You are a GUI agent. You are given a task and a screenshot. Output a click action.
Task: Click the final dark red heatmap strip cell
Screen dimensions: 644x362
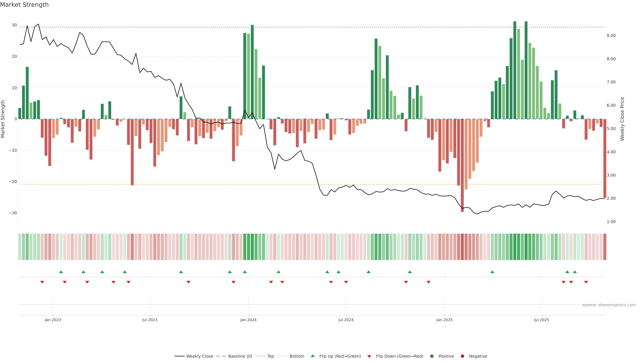click(605, 247)
